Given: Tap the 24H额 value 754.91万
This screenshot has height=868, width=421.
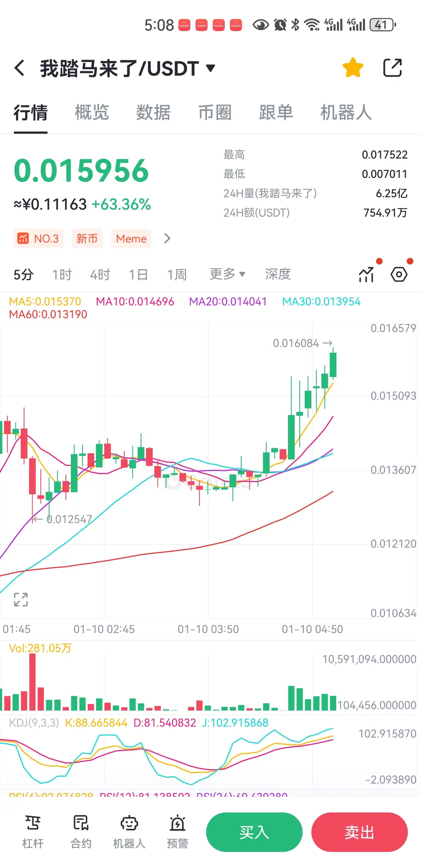Looking at the screenshot, I should (x=385, y=213).
